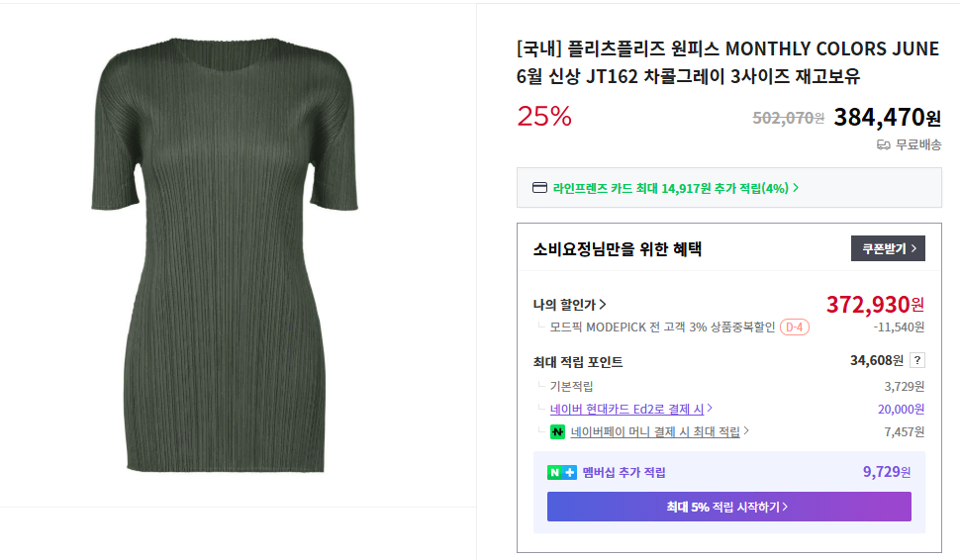Click the question mark help icon
960x560 pixels.
coord(917,360)
